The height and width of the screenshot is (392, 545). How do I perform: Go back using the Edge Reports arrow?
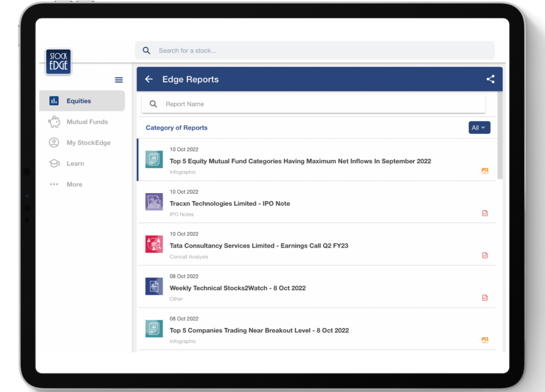[x=149, y=79]
